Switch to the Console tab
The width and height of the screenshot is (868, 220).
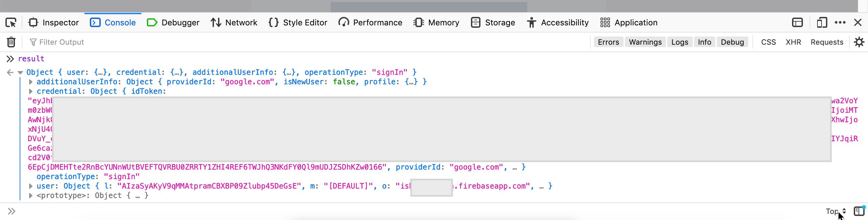pos(113,23)
